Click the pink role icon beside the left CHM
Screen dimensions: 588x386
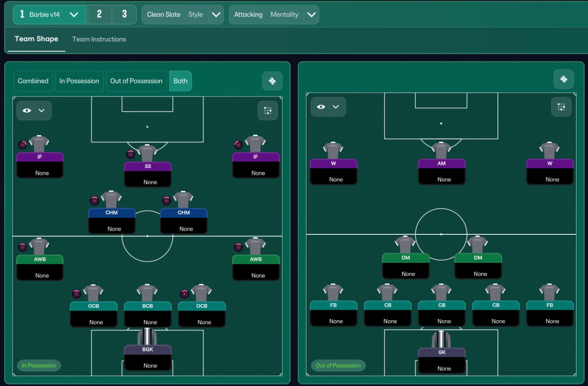pos(95,200)
